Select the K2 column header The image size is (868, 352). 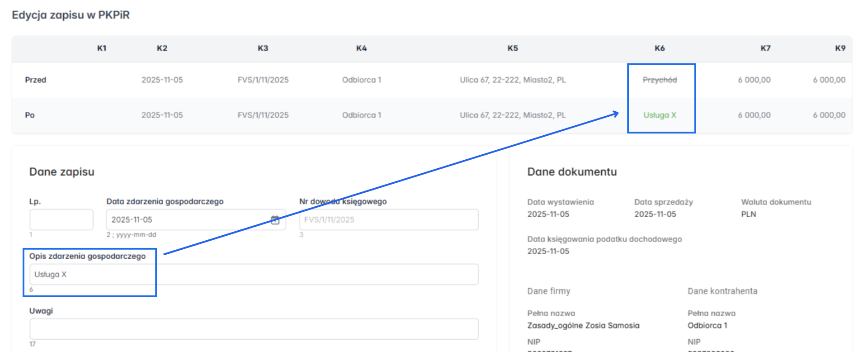162,48
